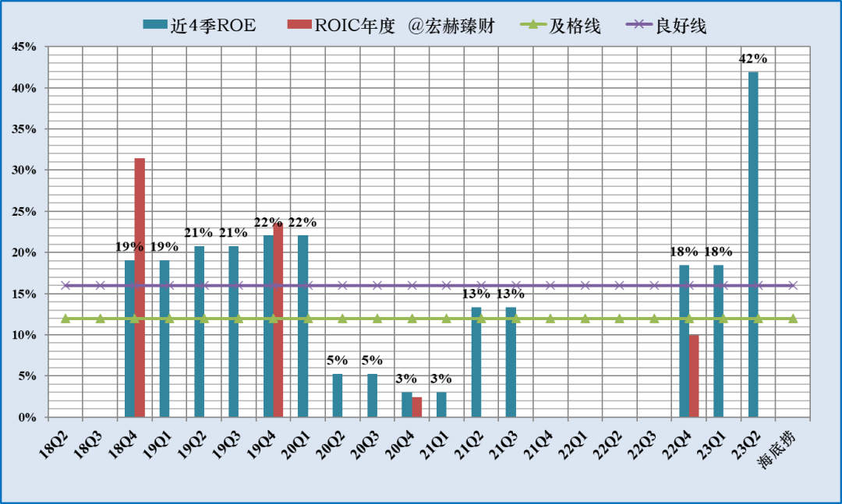
Task: Select the teal ROE bar at 20Q1
Action: pos(302,326)
